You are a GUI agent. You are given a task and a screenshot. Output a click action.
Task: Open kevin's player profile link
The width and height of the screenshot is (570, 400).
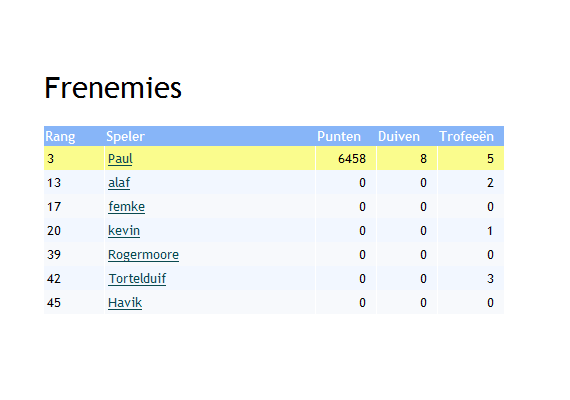pyautogui.click(x=124, y=231)
